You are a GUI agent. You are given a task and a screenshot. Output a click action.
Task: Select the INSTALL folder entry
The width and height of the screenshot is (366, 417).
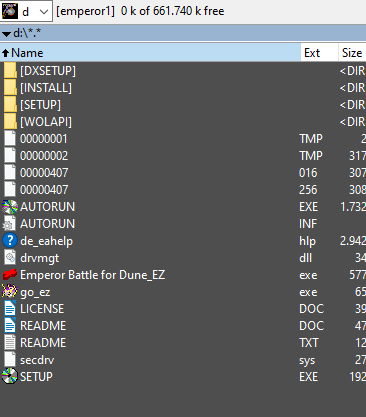(183, 88)
